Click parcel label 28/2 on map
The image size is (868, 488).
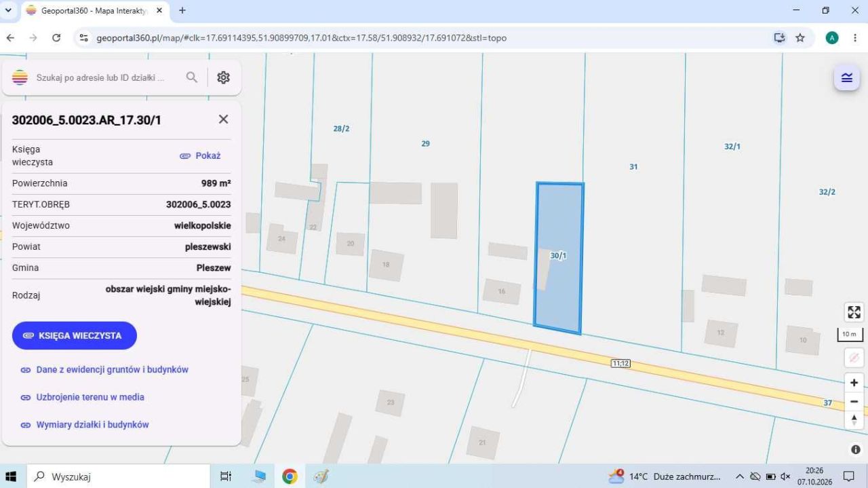point(341,129)
